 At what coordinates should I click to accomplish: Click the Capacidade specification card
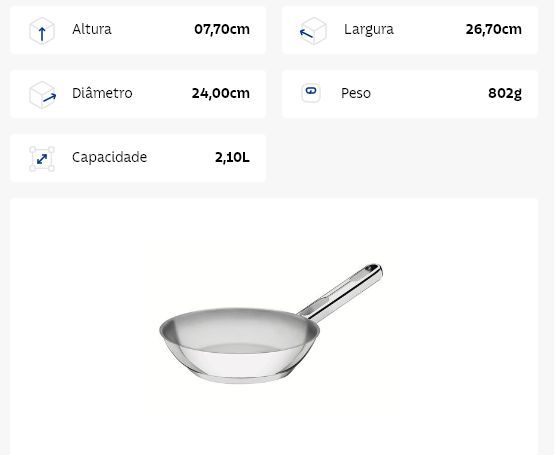138,158
